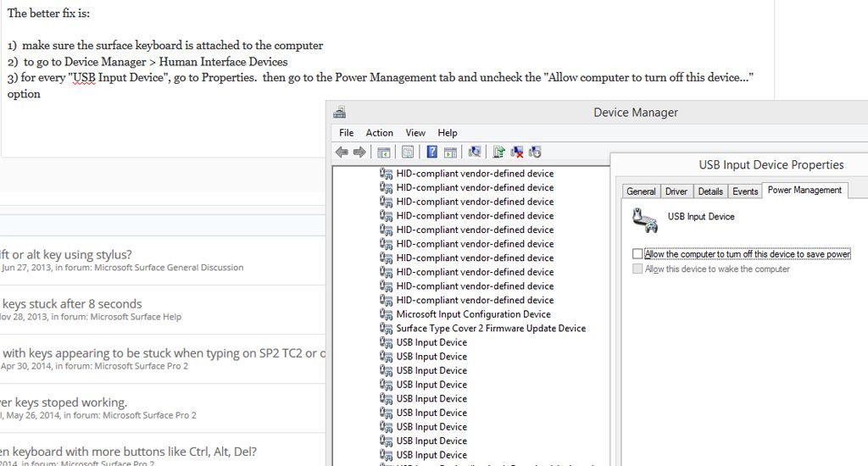
Task: Click the step 'make sure the surface keyboard is attached'
Action: coord(165,46)
